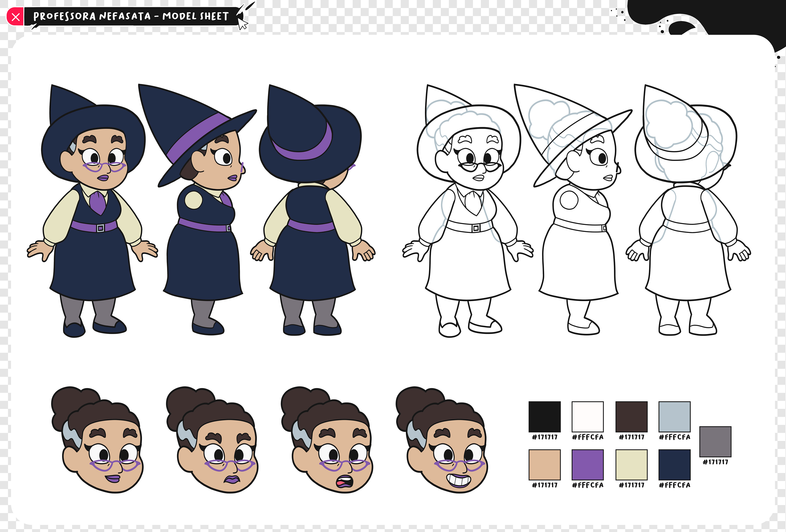Click the line-art front-view witch figure
Screen dimensions: 786x532
pyautogui.click(x=468, y=211)
